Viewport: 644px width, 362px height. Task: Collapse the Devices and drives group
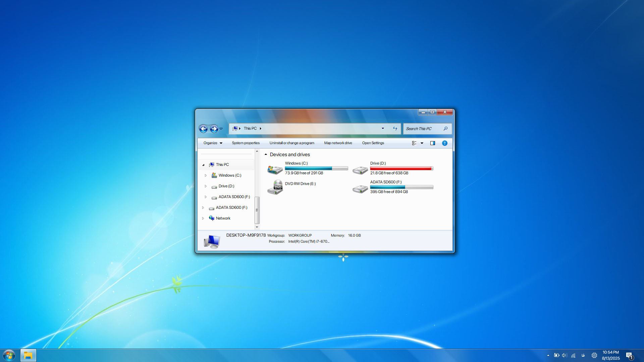tap(266, 155)
